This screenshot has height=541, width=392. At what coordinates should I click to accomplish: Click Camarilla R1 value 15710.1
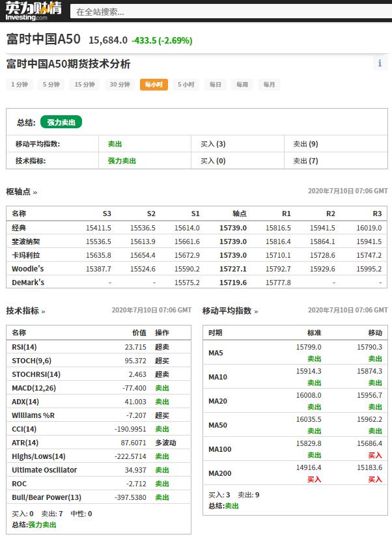(278, 255)
